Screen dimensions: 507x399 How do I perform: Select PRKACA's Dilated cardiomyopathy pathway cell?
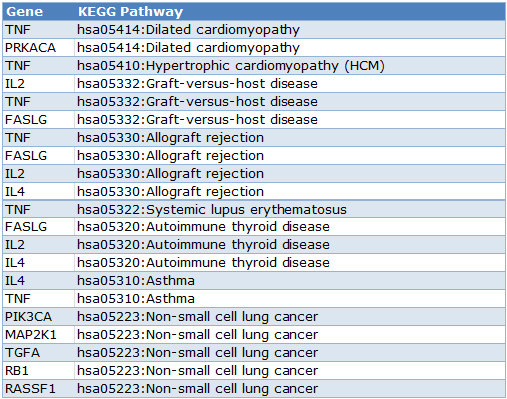(x=290, y=48)
